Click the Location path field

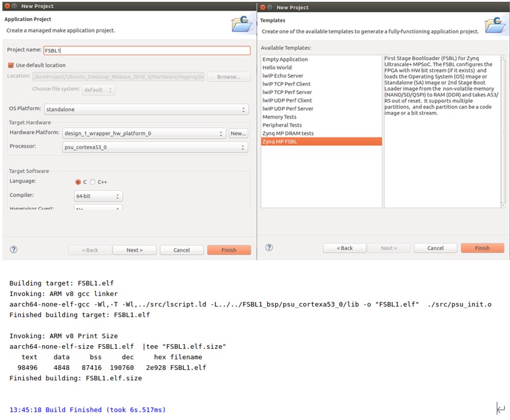pos(118,77)
